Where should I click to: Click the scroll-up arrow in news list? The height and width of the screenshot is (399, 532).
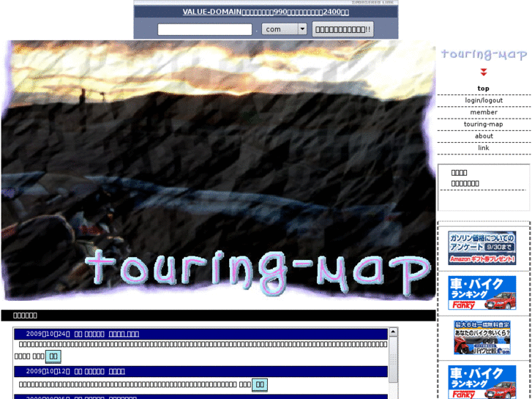click(393, 332)
